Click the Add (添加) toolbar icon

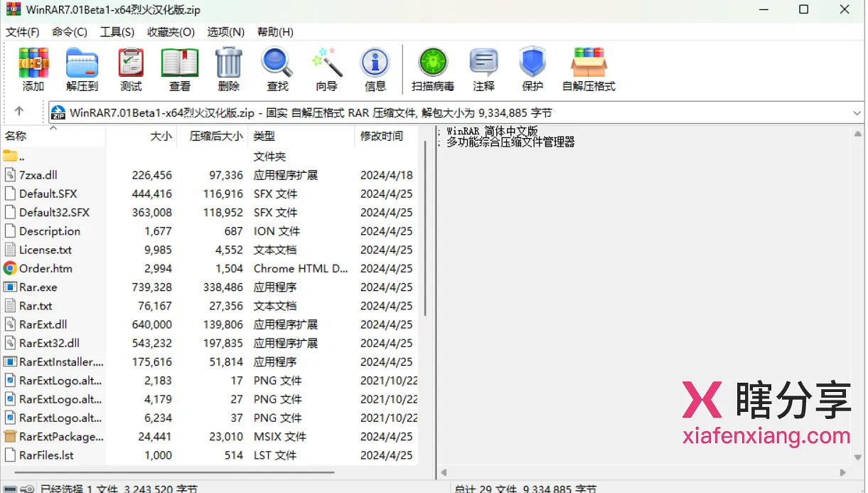point(33,70)
